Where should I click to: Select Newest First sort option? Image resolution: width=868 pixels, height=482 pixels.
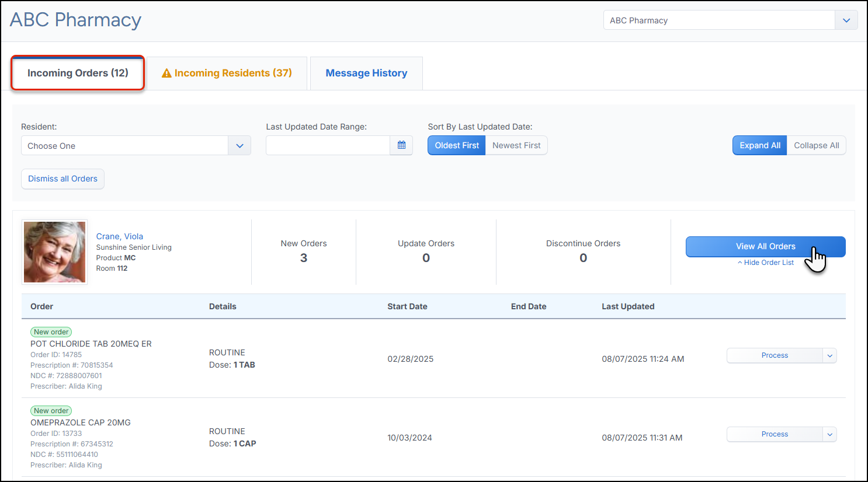[516, 145]
